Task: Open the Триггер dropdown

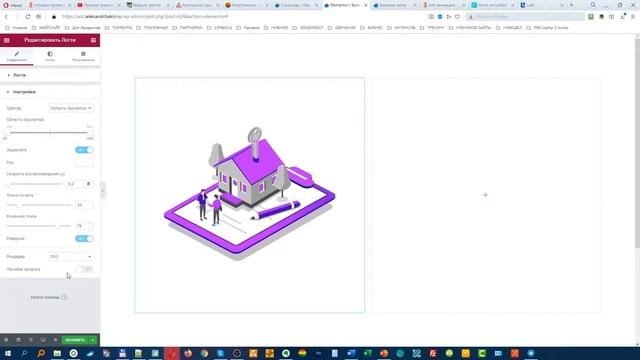Action: [71, 108]
